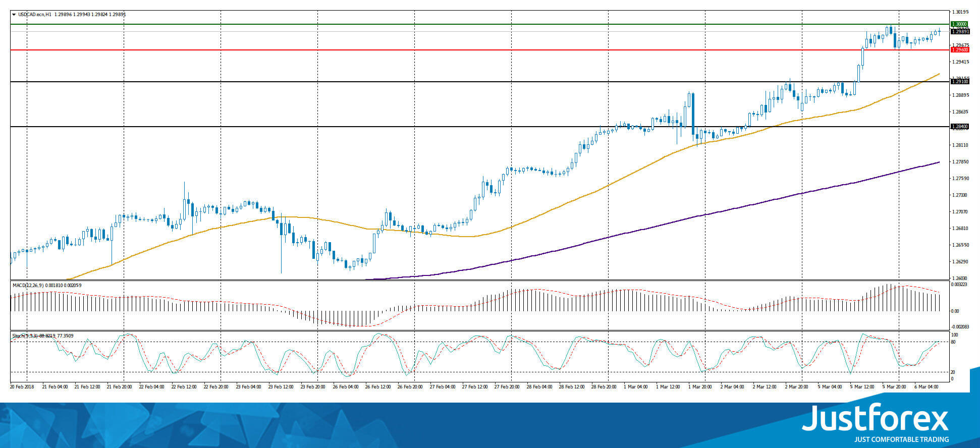
Task: Click the 26 Feb 20:00 time label
Action: 410,387
